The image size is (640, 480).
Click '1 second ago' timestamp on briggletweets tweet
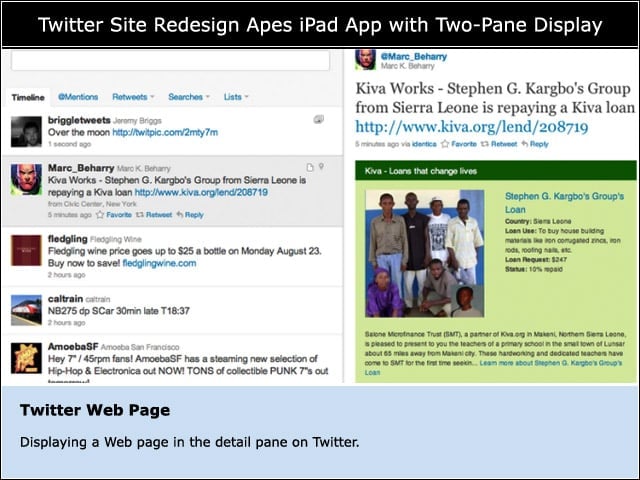pos(69,144)
